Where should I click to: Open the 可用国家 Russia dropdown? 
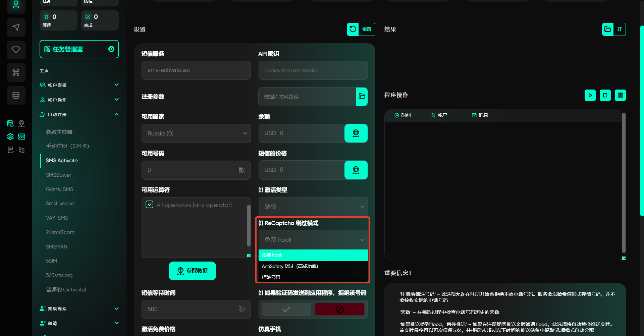[196, 133]
